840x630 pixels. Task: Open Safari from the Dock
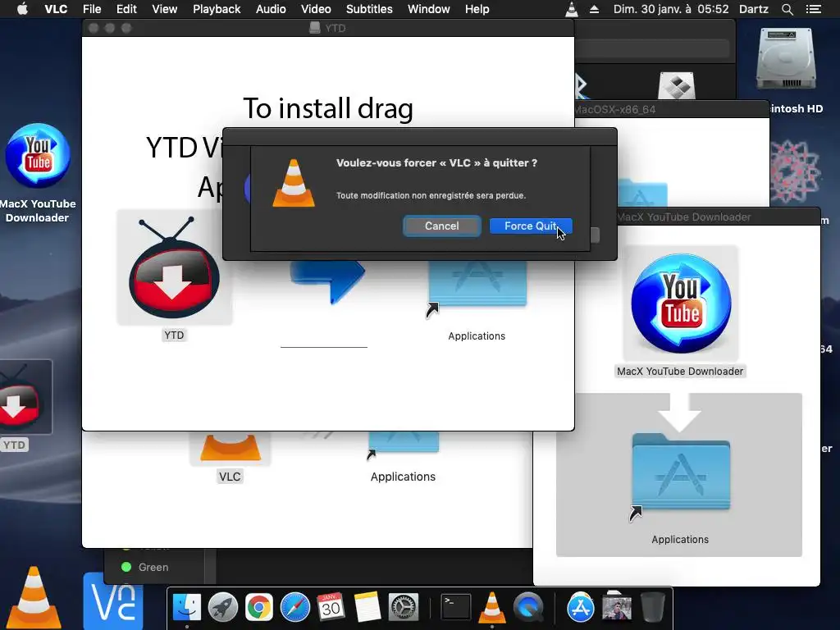(x=295, y=608)
